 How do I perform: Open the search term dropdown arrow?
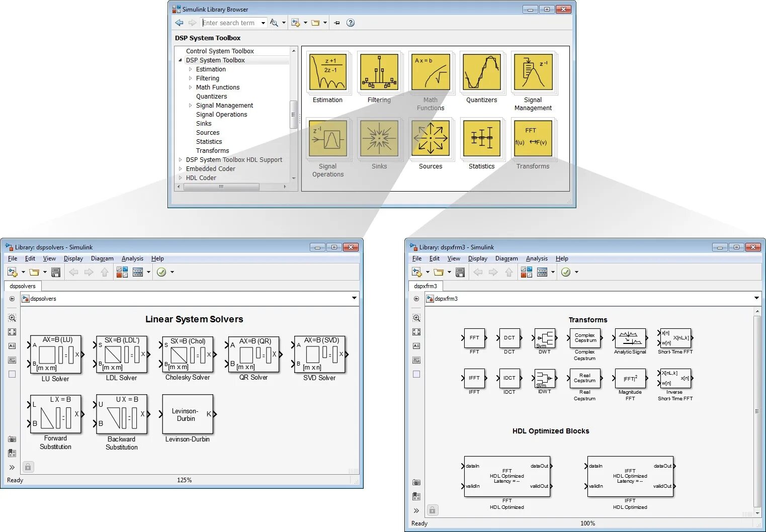tap(263, 23)
